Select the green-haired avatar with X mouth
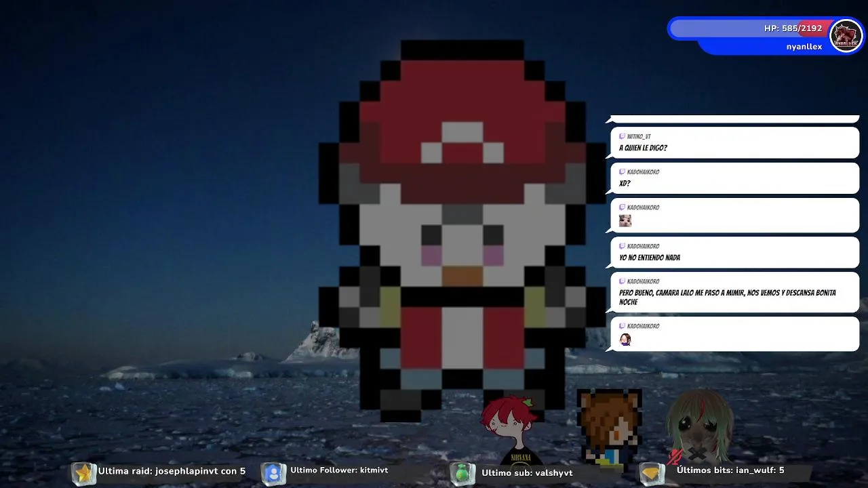 [x=699, y=427]
